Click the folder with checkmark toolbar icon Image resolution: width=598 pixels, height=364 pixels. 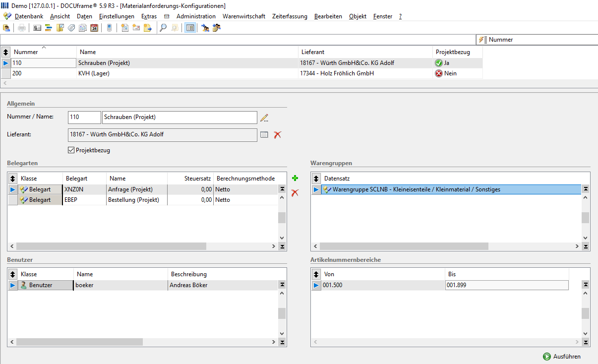(60, 28)
